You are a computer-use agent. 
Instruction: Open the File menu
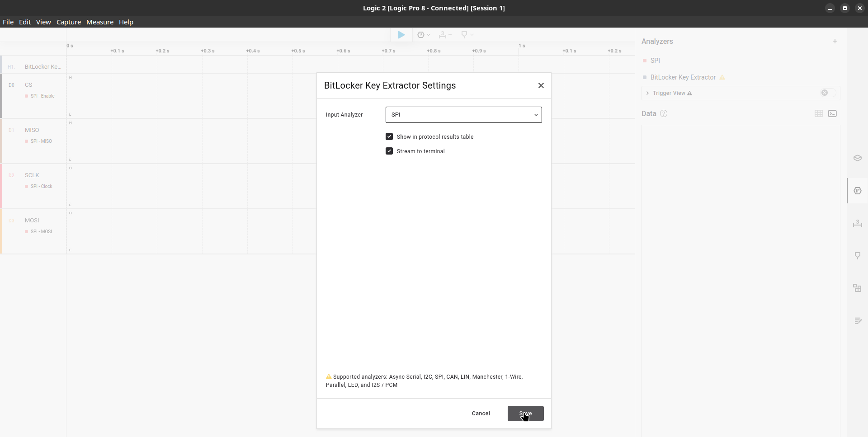pos(8,22)
